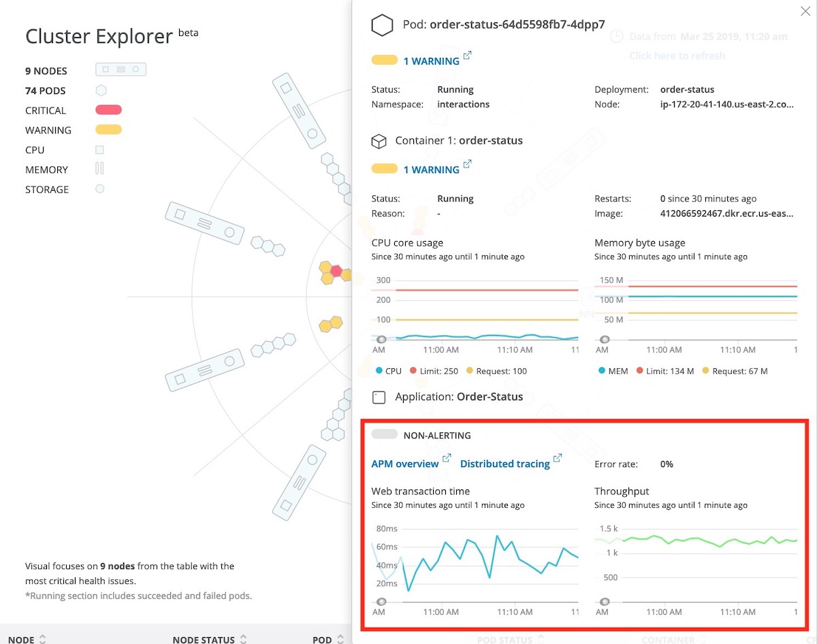Select the upper-left node in the cluster diagram
817x644 pixels.
click(x=204, y=223)
